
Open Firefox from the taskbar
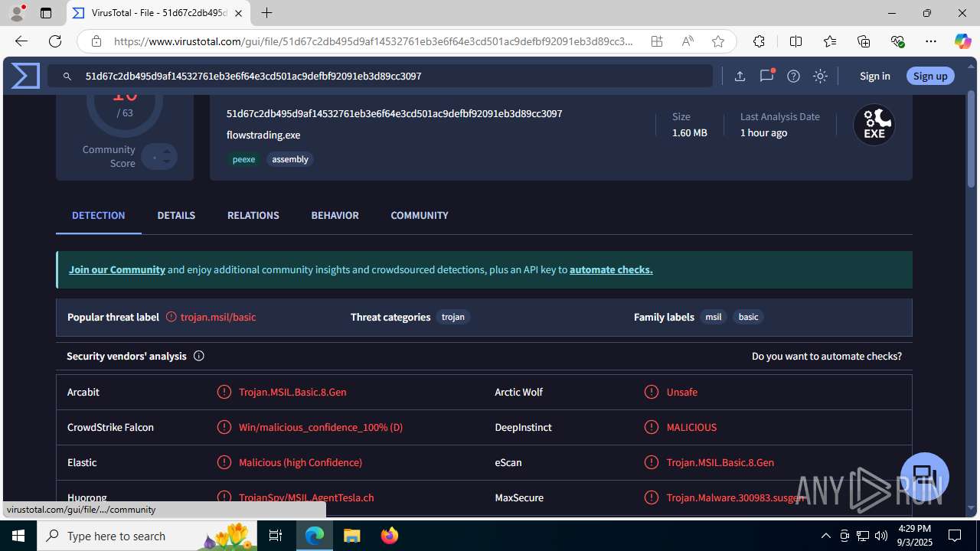click(390, 536)
